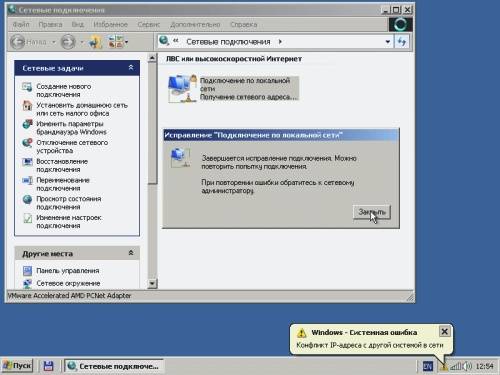Screen dimensions: 500x375
Task: Click the Закрыть button in repair dialog
Action: pos(372,212)
